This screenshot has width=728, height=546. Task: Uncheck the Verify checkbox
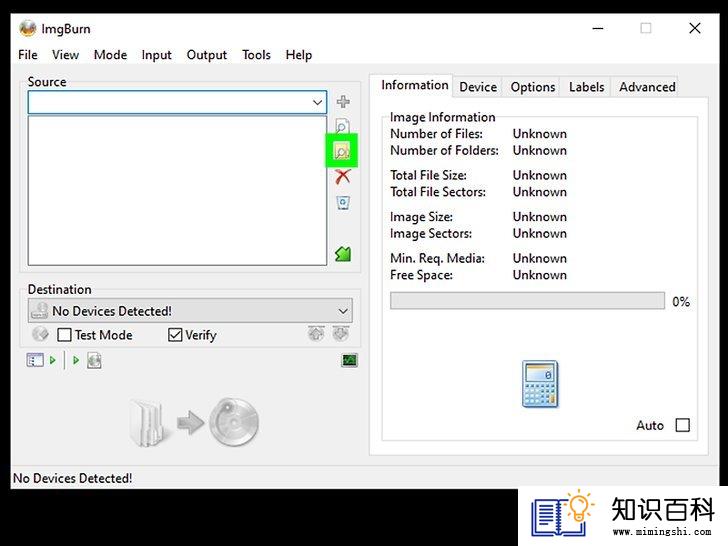[175, 335]
